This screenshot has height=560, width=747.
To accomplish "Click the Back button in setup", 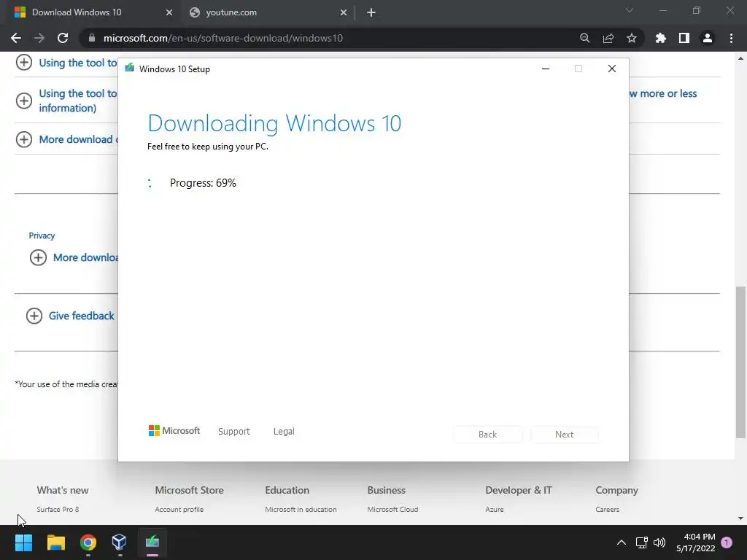I will click(488, 435).
